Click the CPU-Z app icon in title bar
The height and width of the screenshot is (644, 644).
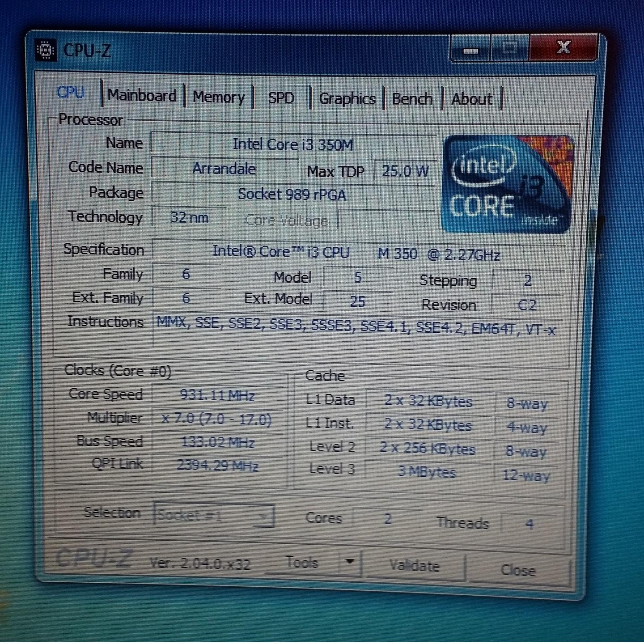[46, 50]
